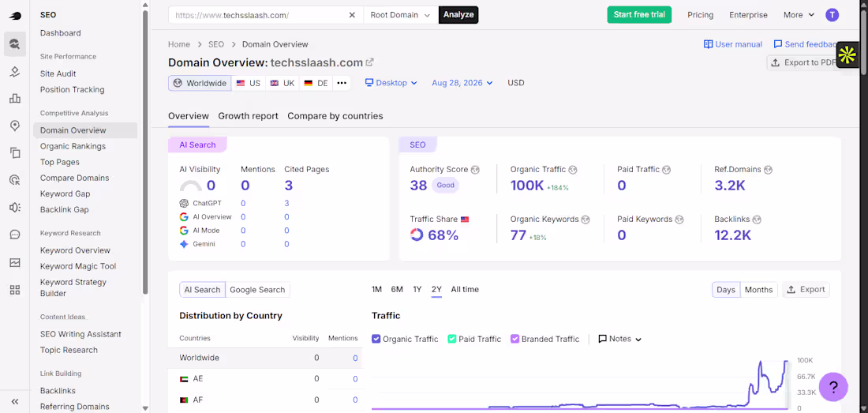Select the AE country row
This screenshot has height=413, width=868.
tap(265, 379)
